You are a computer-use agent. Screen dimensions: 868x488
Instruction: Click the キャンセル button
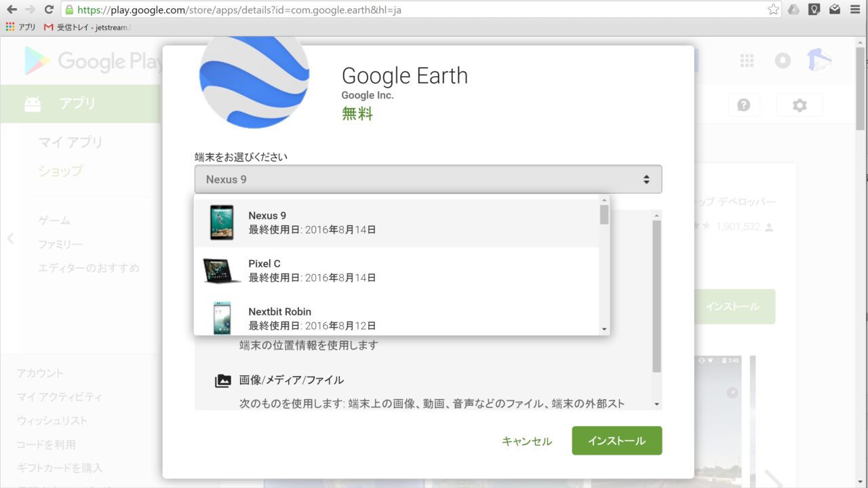(x=526, y=441)
